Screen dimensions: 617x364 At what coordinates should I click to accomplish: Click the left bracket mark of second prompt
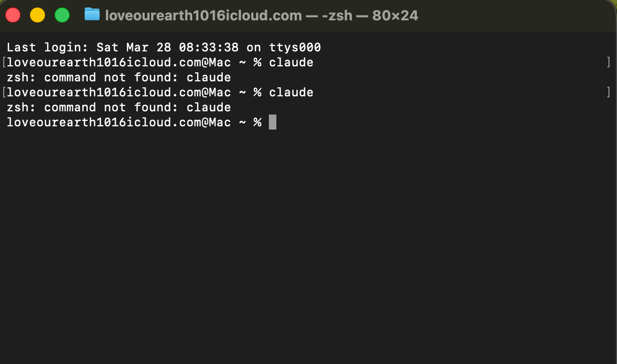click(4, 93)
